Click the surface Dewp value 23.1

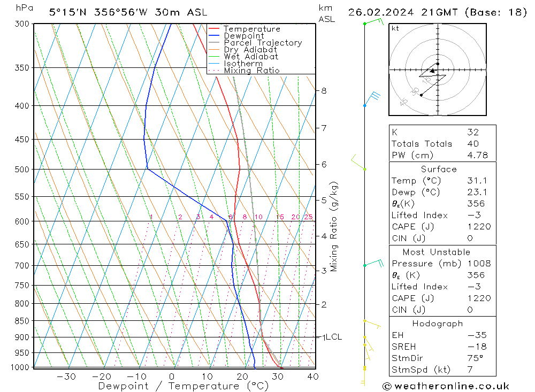tap(477, 192)
